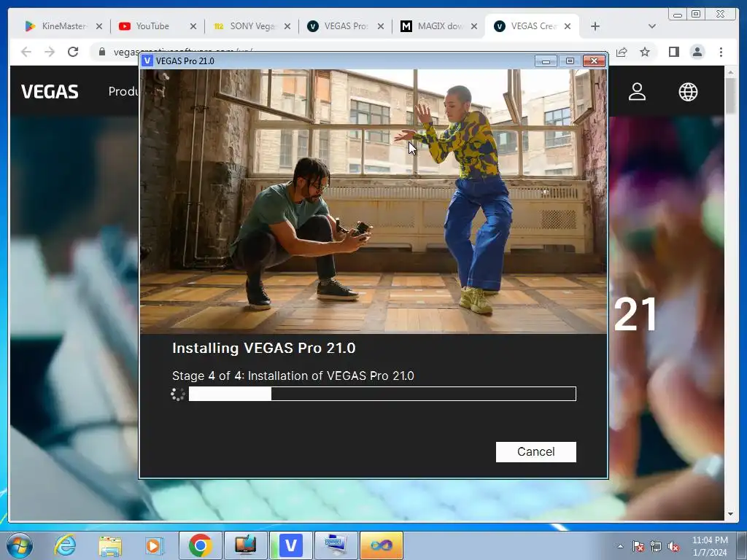
Task: Close the VEGAS Creative tab
Action: [568, 27]
